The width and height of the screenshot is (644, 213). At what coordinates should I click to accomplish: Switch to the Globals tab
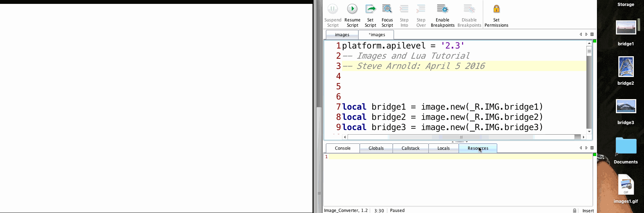coord(376,148)
